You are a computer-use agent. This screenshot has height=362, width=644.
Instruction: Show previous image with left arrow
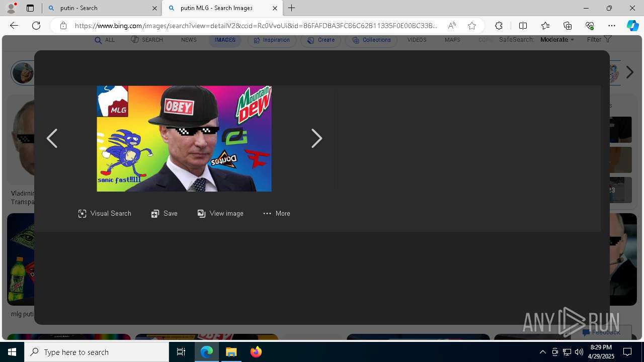click(x=52, y=138)
